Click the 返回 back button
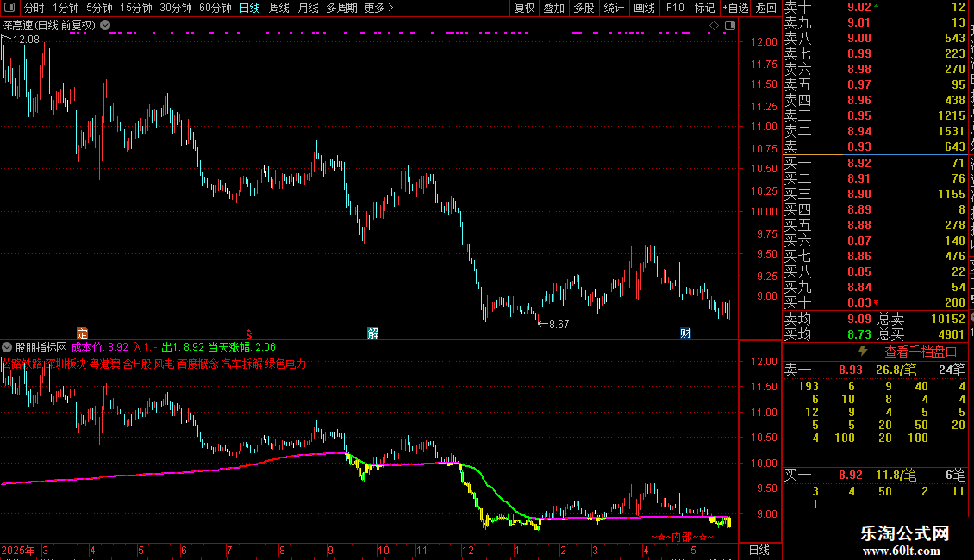974x560 pixels. tap(766, 8)
